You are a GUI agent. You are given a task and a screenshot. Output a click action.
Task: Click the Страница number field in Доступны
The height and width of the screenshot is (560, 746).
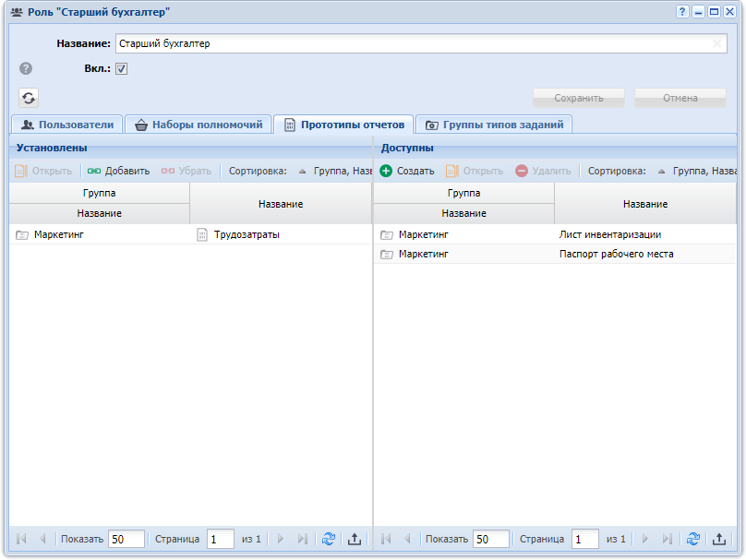(585, 539)
